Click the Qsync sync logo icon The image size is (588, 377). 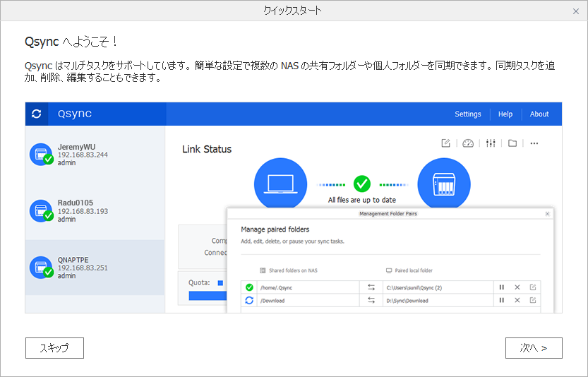pos(37,114)
